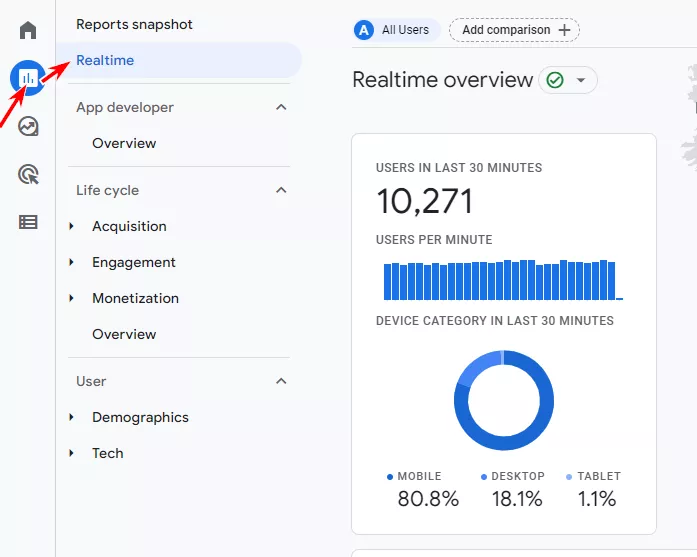Expand the Engagement tree item
The width and height of the screenshot is (697, 557).
click(72, 262)
